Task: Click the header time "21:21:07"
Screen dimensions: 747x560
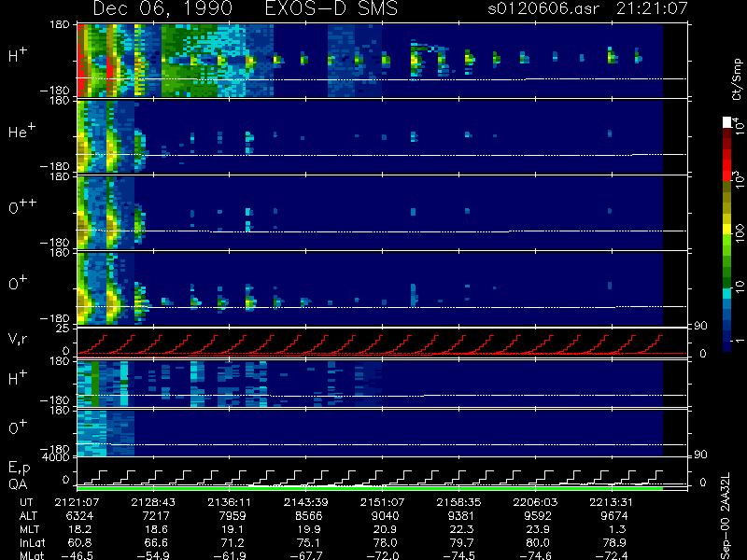Action: (x=652, y=8)
